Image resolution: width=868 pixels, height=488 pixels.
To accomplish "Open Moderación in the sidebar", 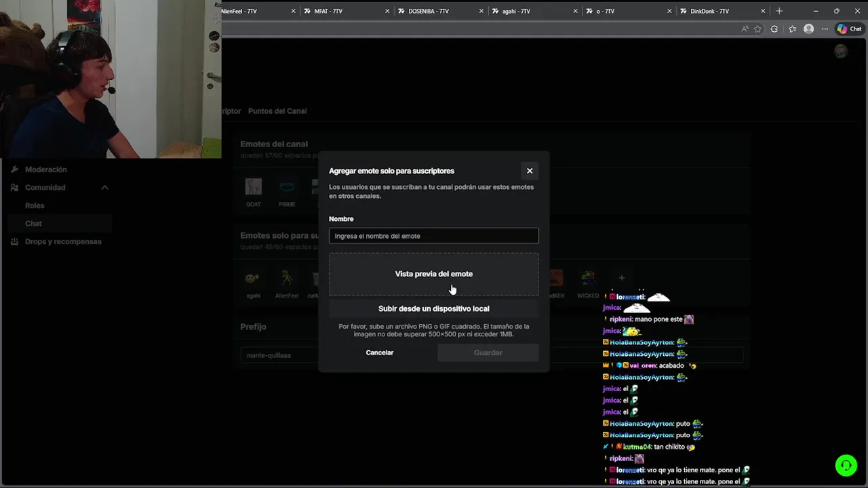I will coord(46,169).
